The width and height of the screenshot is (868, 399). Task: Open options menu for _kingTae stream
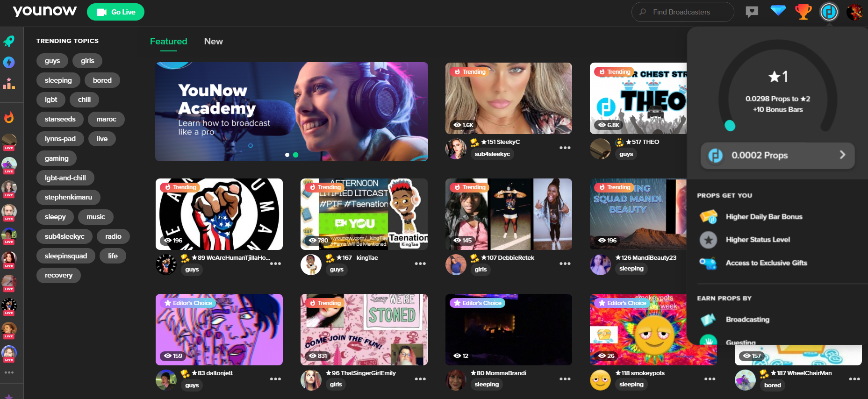point(420,264)
